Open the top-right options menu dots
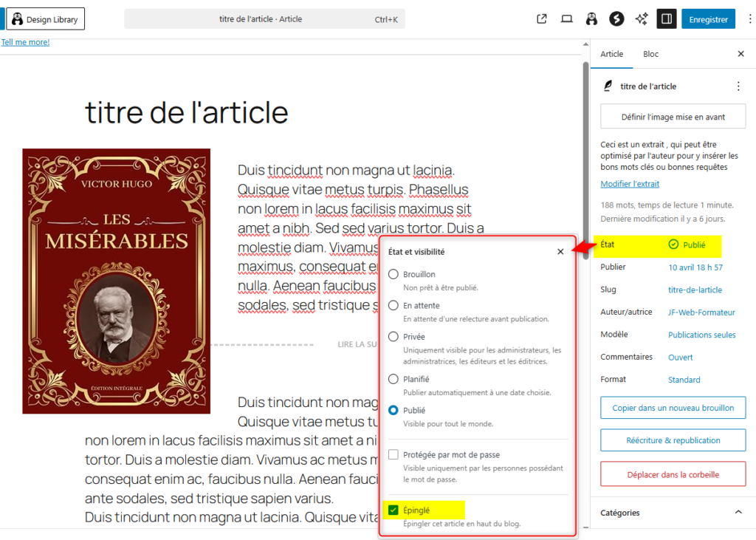The image size is (756, 540). pyautogui.click(x=750, y=19)
